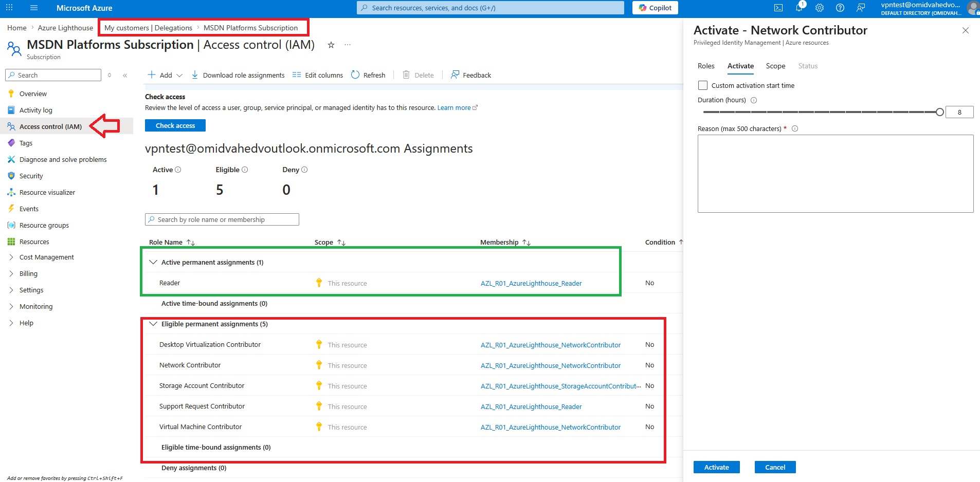Image resolution: width=980 pixels, height=482 pixels.
Task: Click the blue Check access button
Action: [x=175, y=125]
